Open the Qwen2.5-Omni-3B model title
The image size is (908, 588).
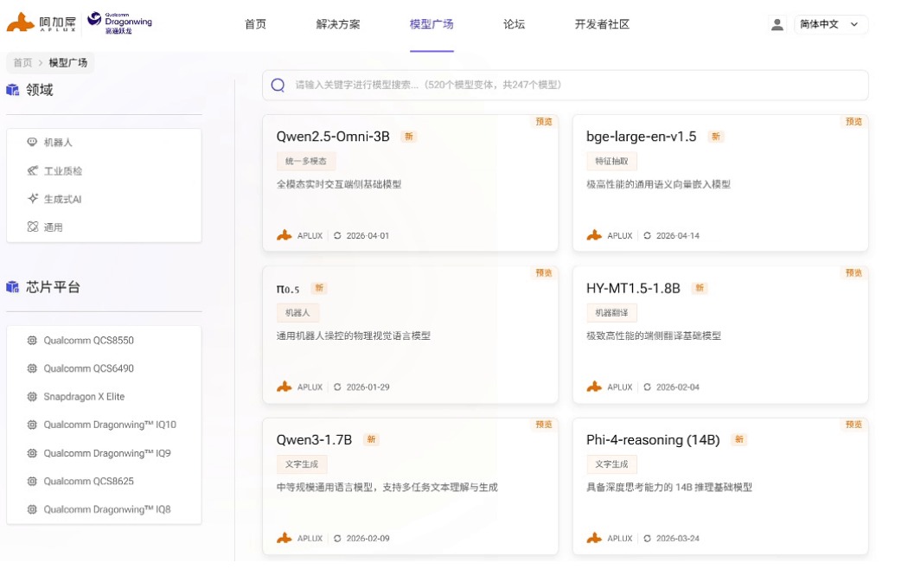coord(333,137)
